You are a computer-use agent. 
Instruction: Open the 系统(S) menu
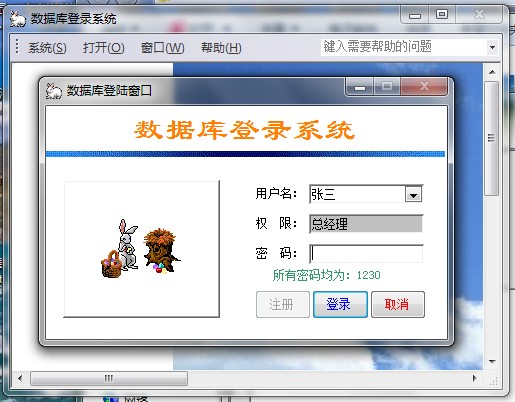pyautogui.click(x=47, y=48)
